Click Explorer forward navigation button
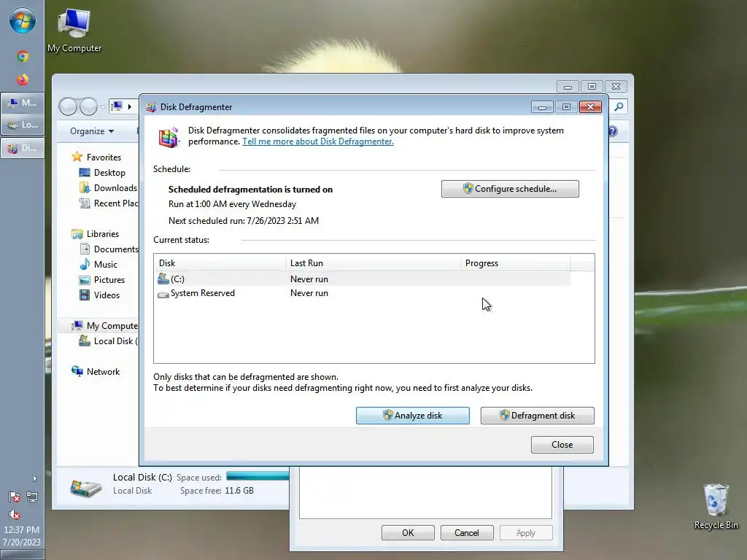Viewport: 747px width, 560px height. point(88,106)
